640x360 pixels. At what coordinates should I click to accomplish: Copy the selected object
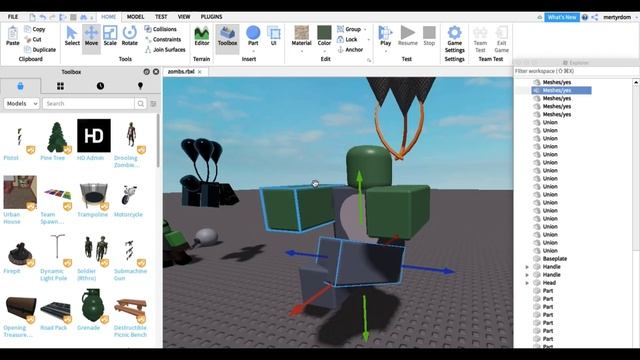pos(35,29)
